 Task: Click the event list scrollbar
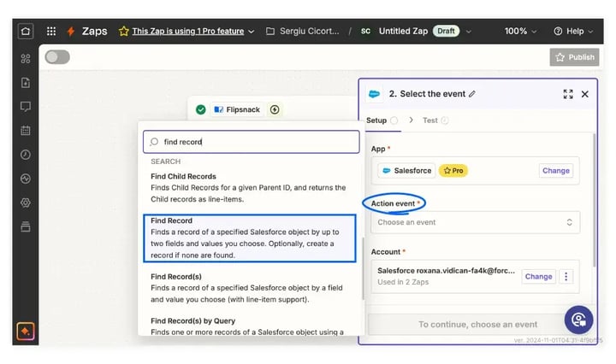[x=363, y=268]
